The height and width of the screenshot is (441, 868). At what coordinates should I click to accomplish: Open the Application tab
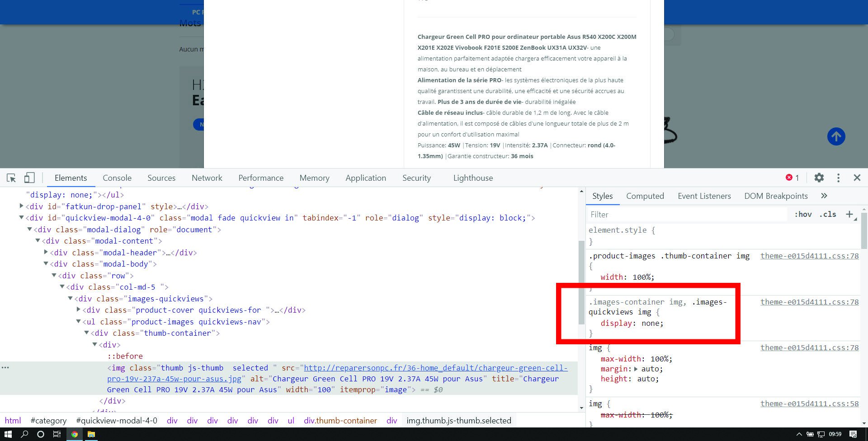click(366, 178)
